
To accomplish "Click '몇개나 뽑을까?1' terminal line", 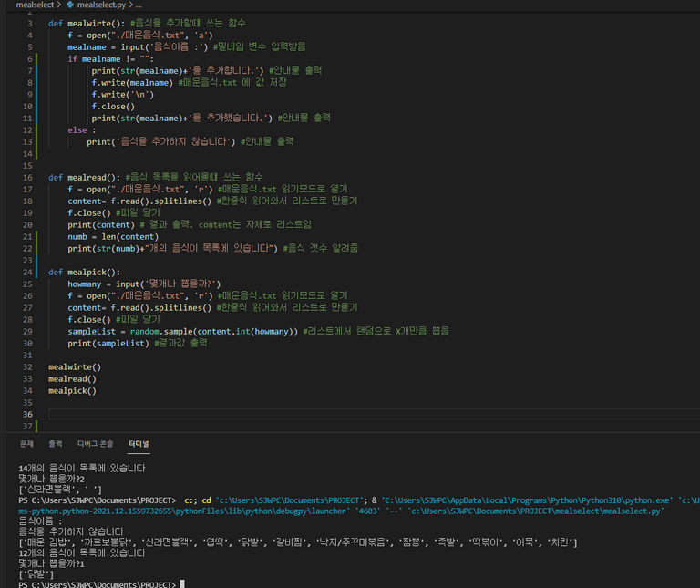I will click(x=51, y=564).
